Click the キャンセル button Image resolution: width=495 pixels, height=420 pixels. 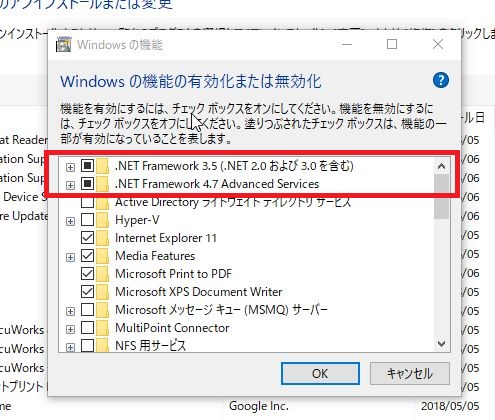pos(410,374)
